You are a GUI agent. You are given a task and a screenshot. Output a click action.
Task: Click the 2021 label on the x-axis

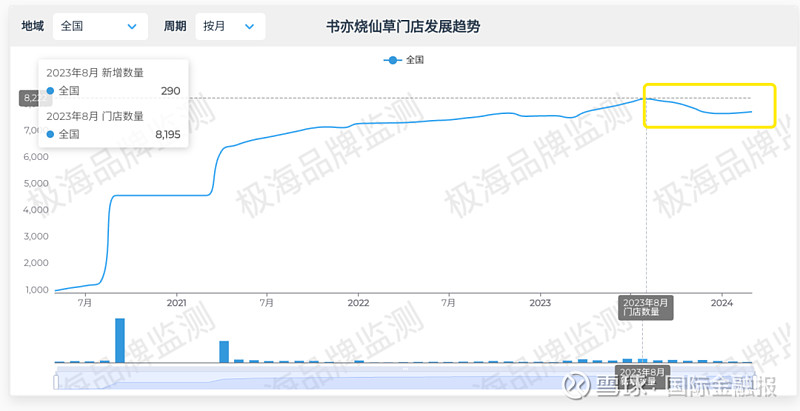[176, 303]
